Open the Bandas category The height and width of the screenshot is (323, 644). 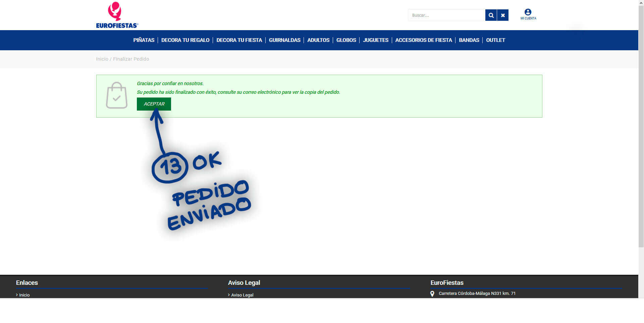[x=469, y=40]
